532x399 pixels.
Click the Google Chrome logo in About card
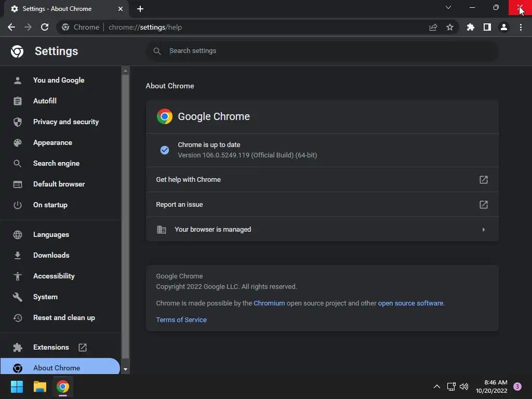click(165, 116)
